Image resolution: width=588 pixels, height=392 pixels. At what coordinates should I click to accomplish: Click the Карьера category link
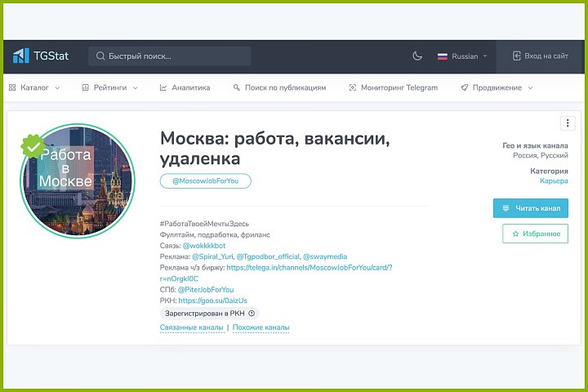[x=554, y=180]
